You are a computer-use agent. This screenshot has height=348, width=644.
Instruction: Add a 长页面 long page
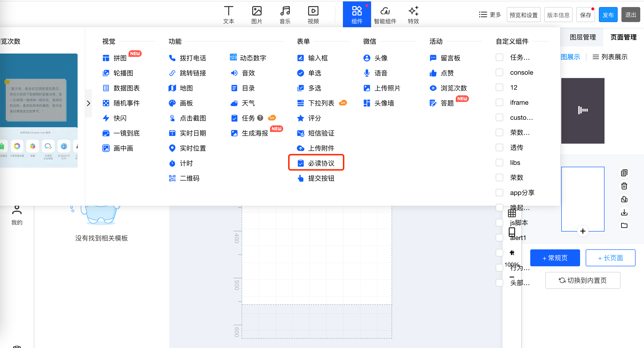coord(610,258)
